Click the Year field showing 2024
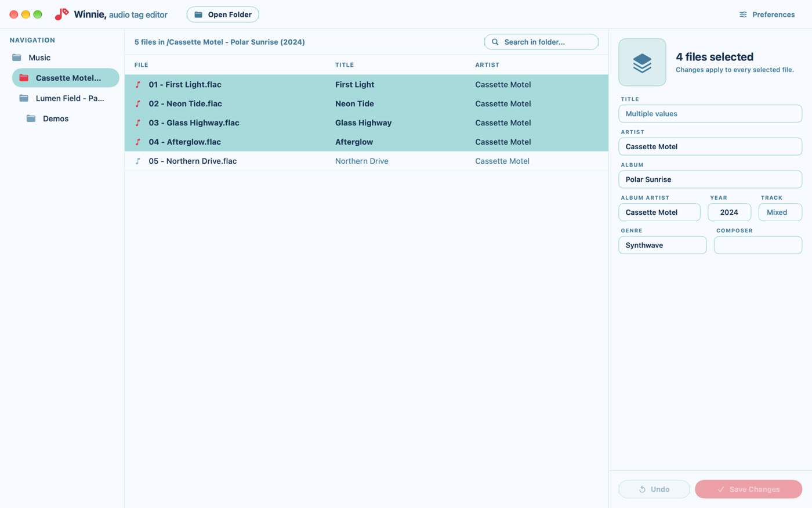Screen dimensions: 812x508 [x=729, y=212]
